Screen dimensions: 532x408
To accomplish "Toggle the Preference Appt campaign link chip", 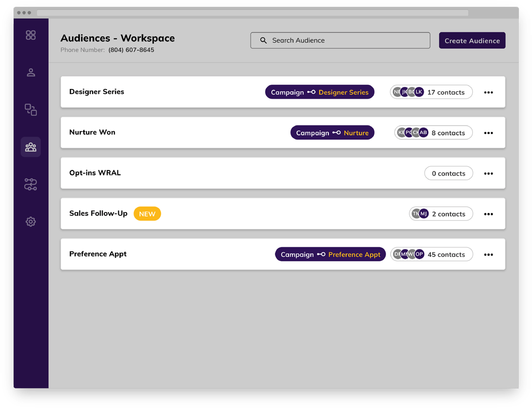I will tap(330, 254).
